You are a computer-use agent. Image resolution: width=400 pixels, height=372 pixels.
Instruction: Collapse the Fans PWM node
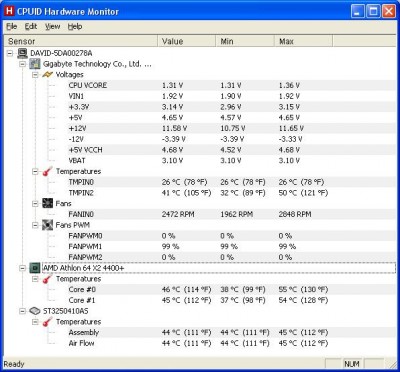(x=35, y=225)
